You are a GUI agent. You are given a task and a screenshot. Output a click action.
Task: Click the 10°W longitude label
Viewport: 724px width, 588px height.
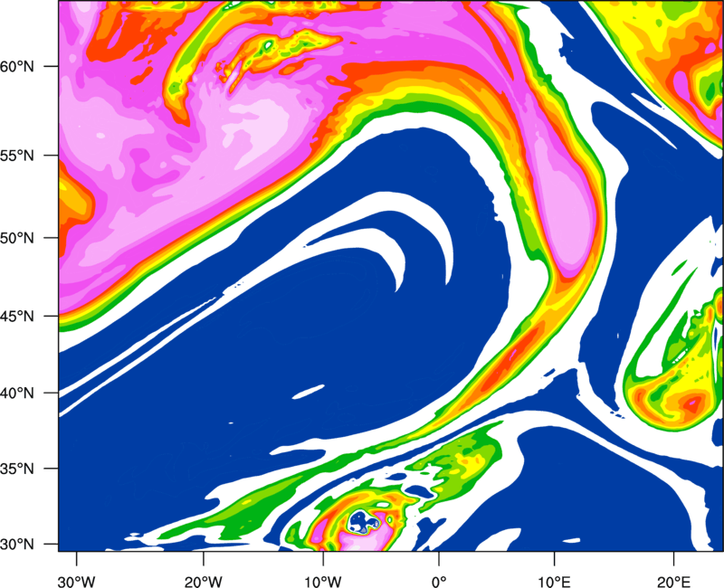click(x=323, y=582)
